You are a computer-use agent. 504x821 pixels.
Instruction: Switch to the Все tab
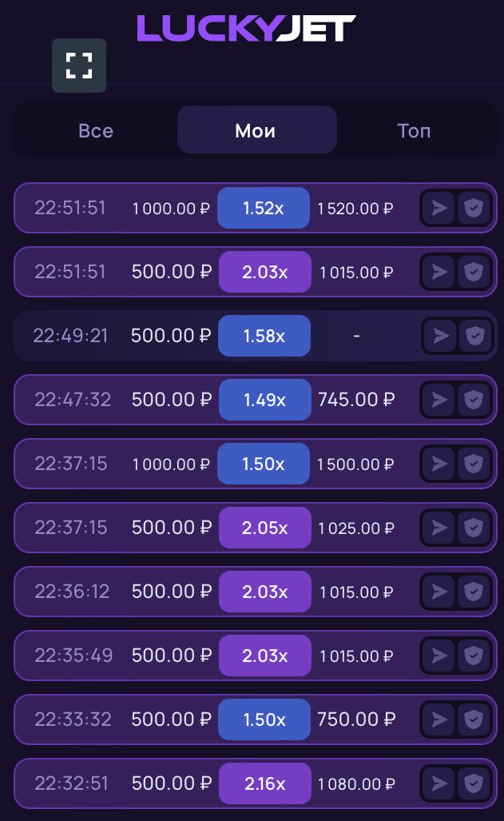(x=96, y=130)
